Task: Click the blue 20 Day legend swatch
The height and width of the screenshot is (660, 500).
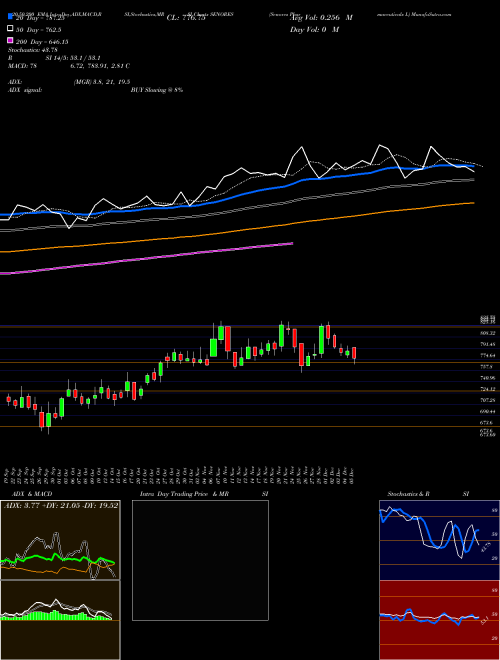Action: point(10,16)
